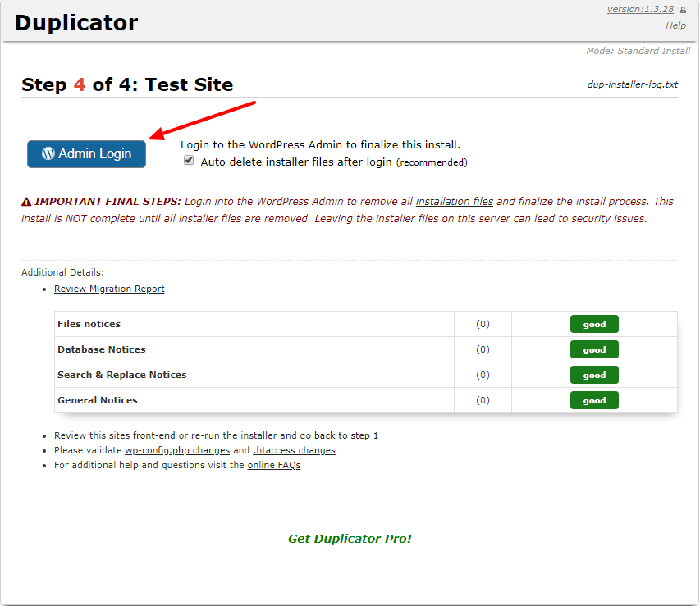
Task: Click good badge for Database Notices
Action: [594, 349]
